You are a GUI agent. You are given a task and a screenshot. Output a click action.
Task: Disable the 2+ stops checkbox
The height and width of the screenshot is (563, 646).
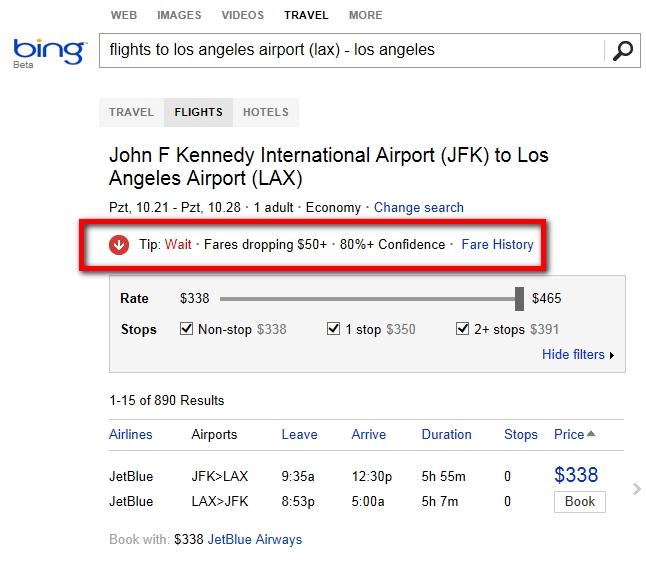[x=462, y=329]
